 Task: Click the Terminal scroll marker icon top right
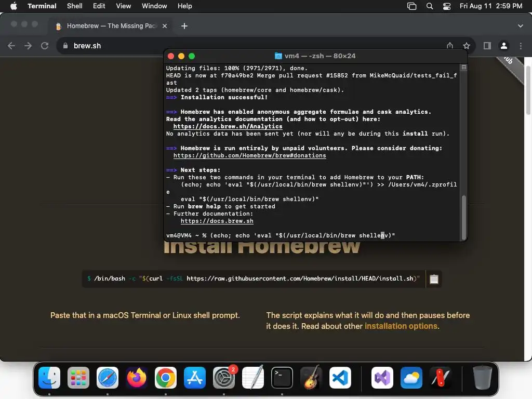[x=463, y=67]
